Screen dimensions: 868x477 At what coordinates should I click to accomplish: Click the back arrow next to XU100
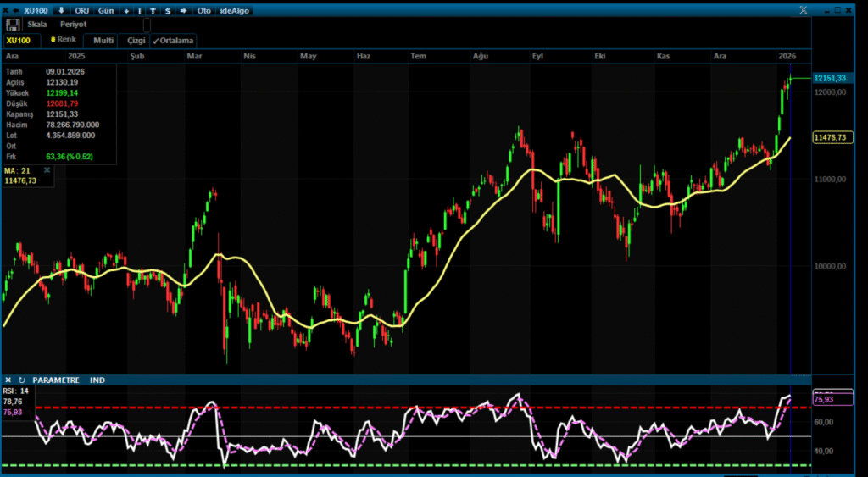point(15,10)
